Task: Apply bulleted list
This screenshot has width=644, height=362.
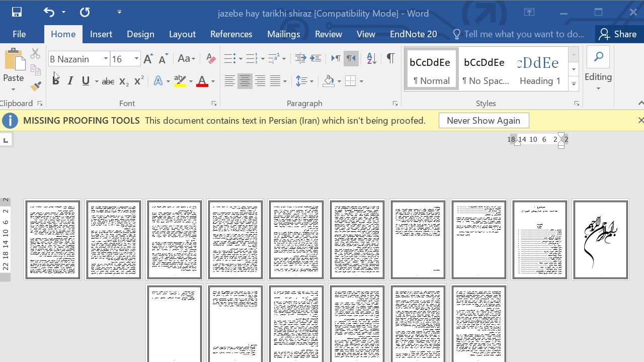Action: click(x=230, y=59)
